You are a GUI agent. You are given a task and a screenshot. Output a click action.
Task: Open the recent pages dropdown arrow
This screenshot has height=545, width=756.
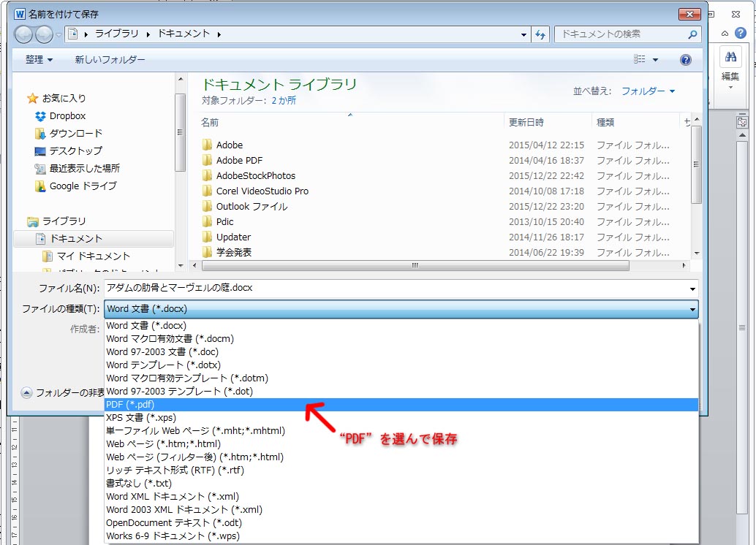pyautogui.click(x=58, y=34)
